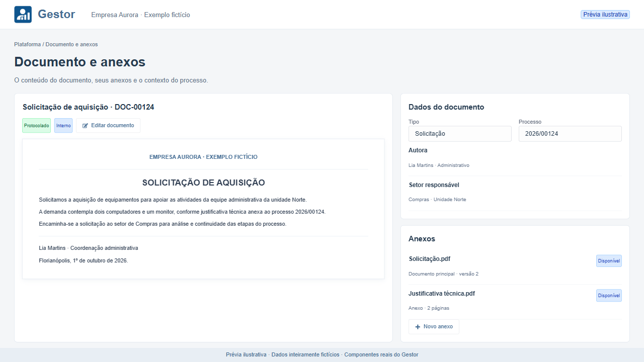Image resolution: width=644 pixels, height=362 pixels.
Task: Click the paragraph starting with A demanda contempla
Action: point(182,212)
